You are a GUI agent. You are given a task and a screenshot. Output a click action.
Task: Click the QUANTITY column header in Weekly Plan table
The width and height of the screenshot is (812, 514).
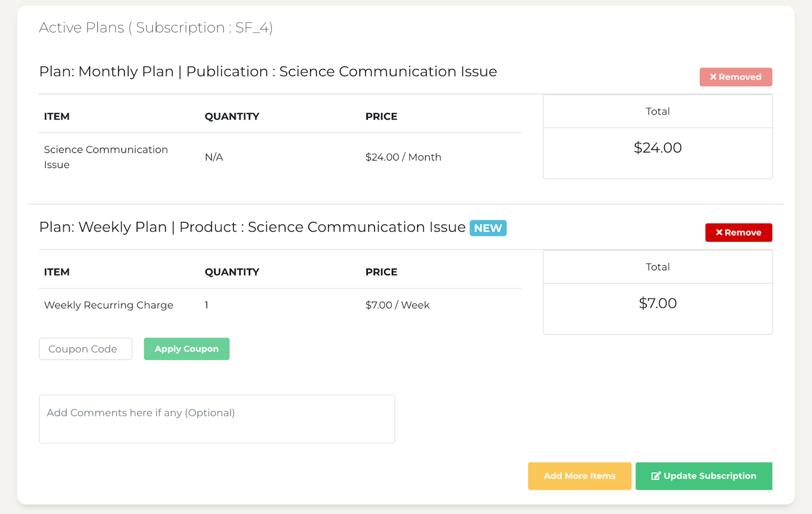pos(231,272)
